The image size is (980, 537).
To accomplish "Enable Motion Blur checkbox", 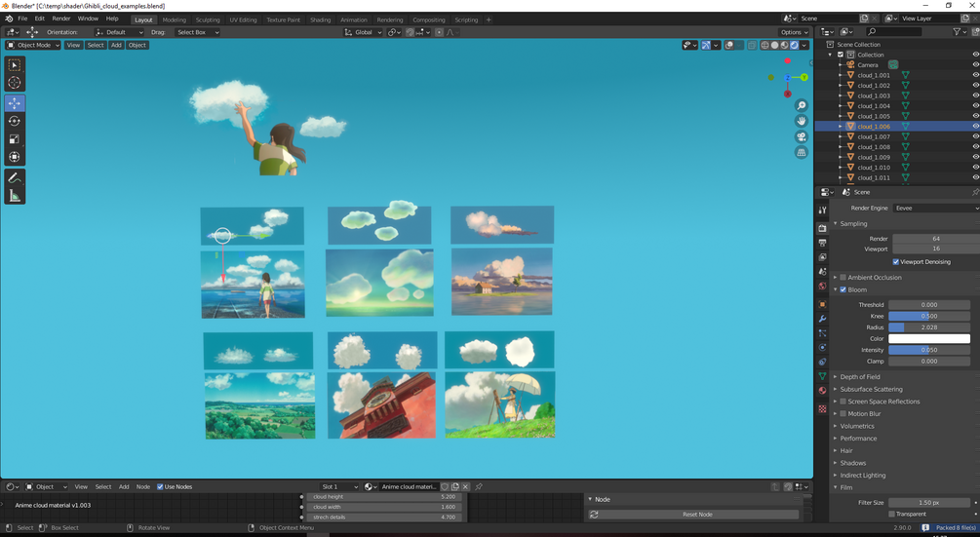I will [x=843, y=414].
